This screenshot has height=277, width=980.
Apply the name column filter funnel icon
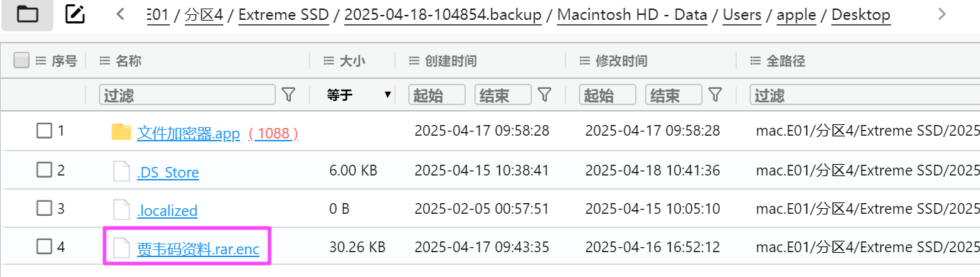pyautogui.click(x=289, y=94)
